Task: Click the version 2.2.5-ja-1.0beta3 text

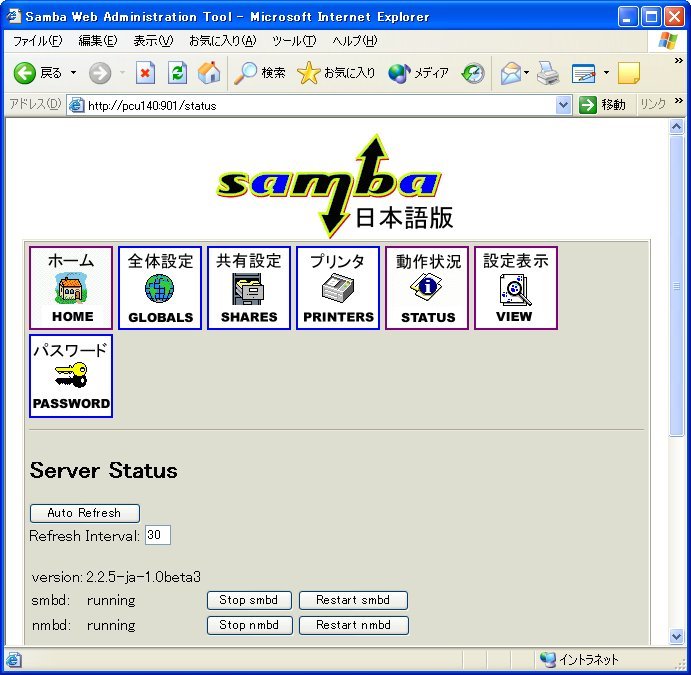Action: (x=116, y=577)
